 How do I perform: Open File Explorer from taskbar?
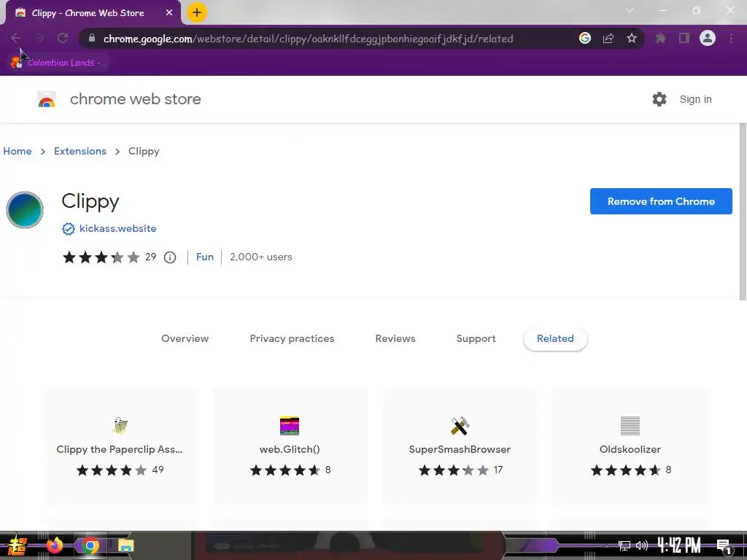(x=125, y=545)
